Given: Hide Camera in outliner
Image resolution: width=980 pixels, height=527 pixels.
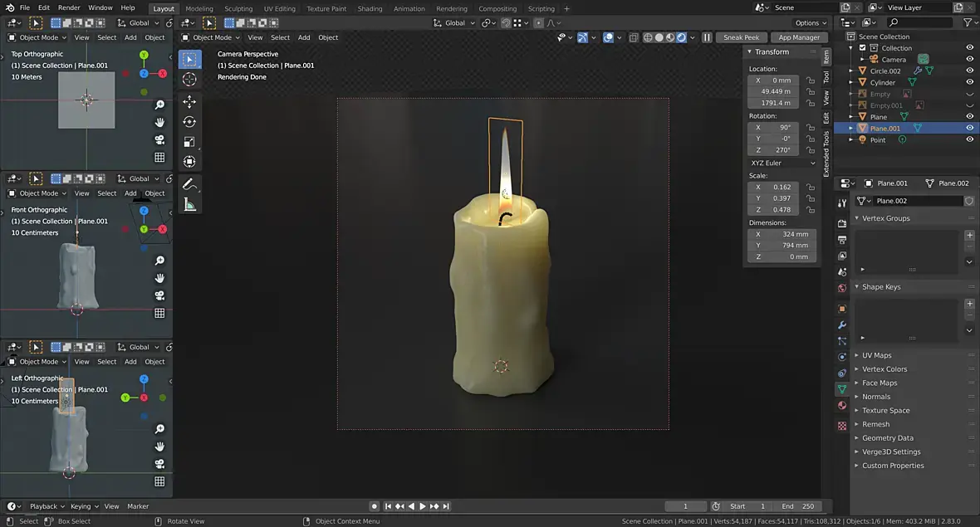Looking at the screenshot, I should point(969,59).
